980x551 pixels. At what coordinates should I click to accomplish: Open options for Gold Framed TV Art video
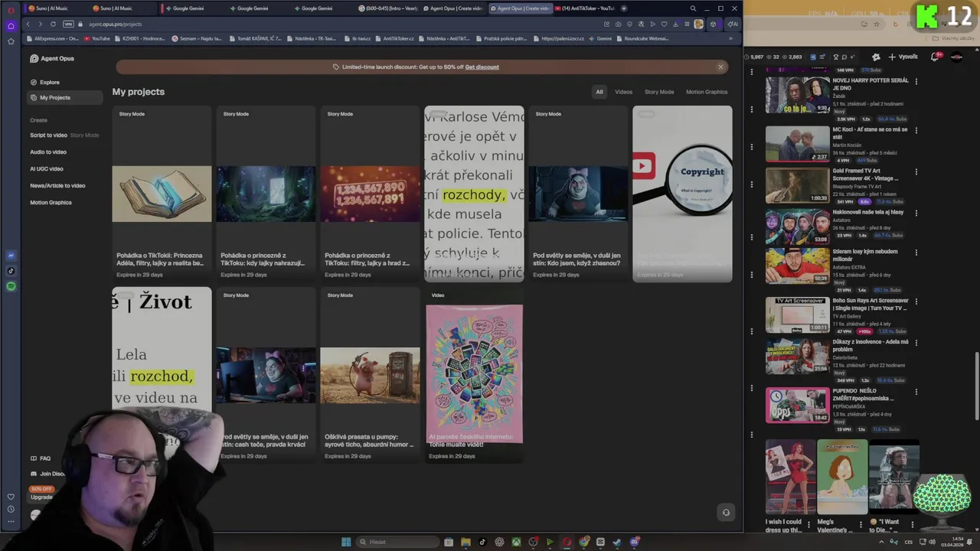point(916,171)
